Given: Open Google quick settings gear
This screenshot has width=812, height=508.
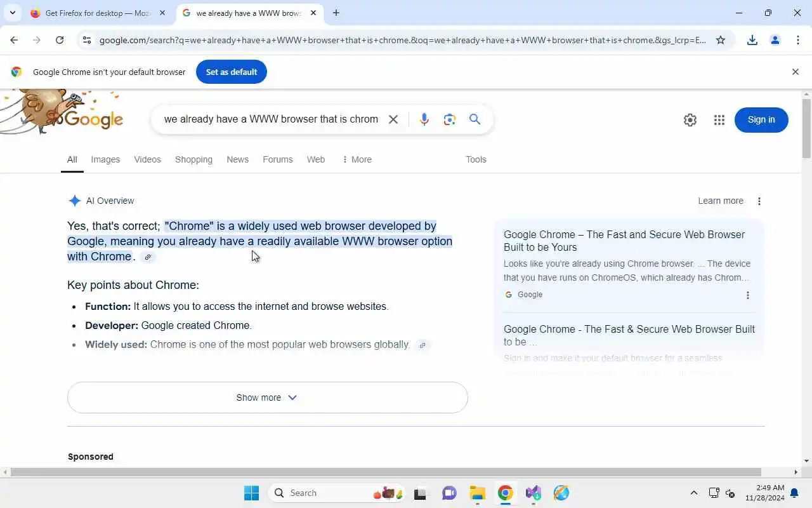Looking at the screenshot, I should [690, 120].
